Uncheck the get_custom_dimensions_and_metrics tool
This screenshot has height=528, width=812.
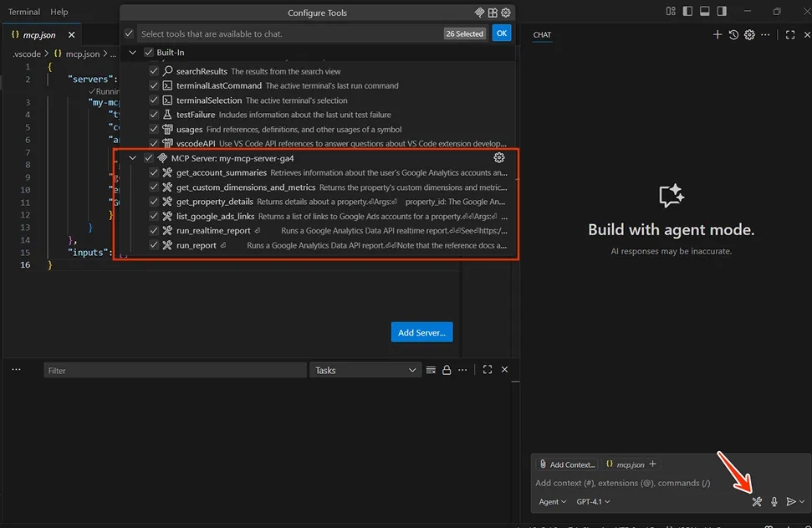(x=154, y=187)
